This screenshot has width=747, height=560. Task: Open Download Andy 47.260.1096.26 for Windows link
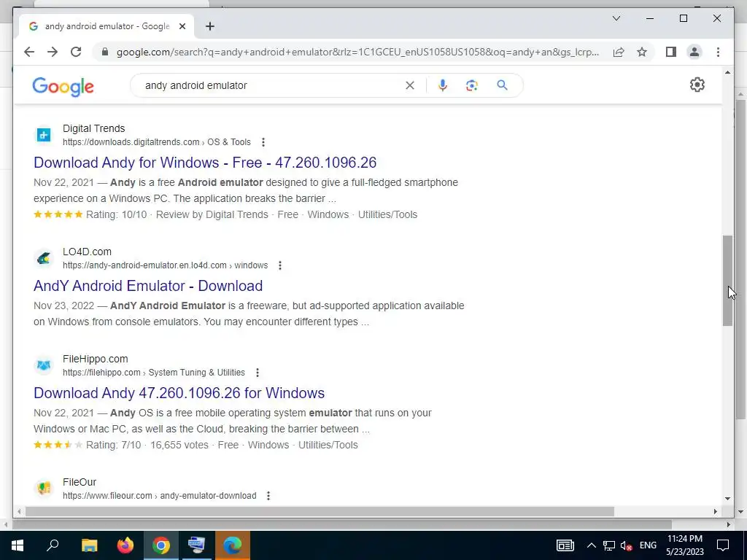179,393
